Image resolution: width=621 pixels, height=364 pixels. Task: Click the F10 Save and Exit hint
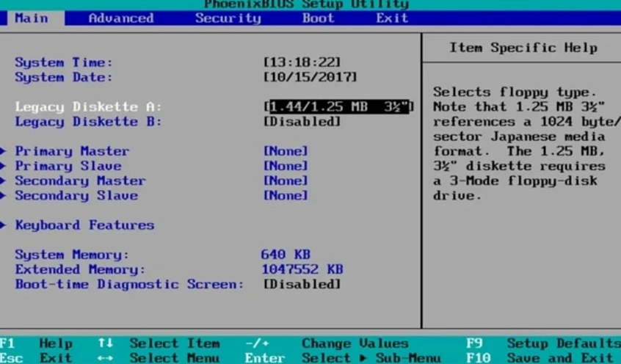pos(540,358)
